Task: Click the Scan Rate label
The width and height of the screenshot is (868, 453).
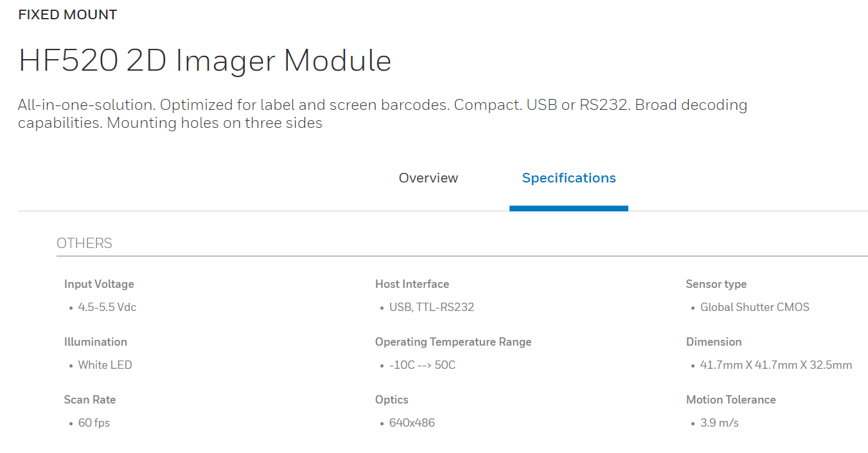Action: [90, 400]
